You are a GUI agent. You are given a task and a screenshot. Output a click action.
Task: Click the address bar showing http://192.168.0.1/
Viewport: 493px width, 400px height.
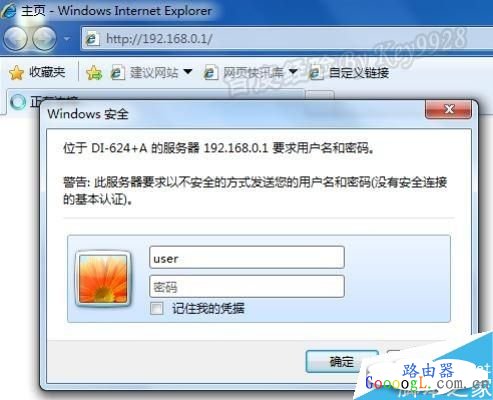coord(287,39)
